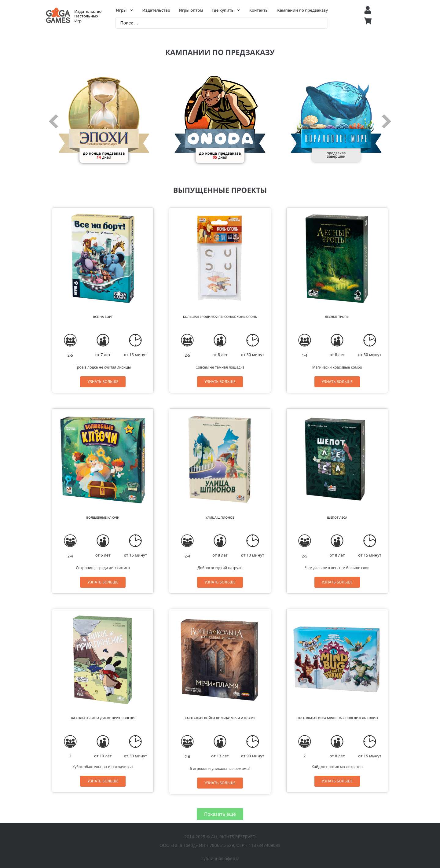Screen dimensions: 440x868
Task: Click the GaGa Games logo
Action: pyautogui.click(x=58, y=16)
